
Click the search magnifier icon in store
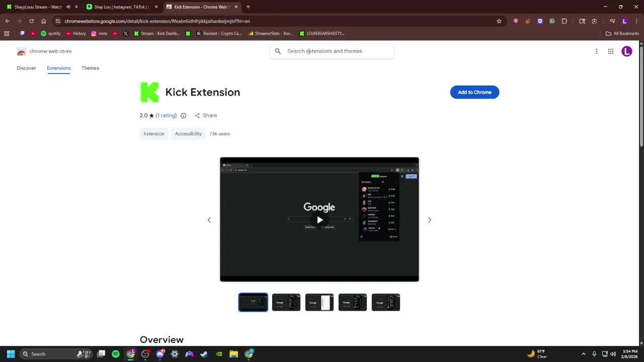pyautogui.click(x=278, y=51)
